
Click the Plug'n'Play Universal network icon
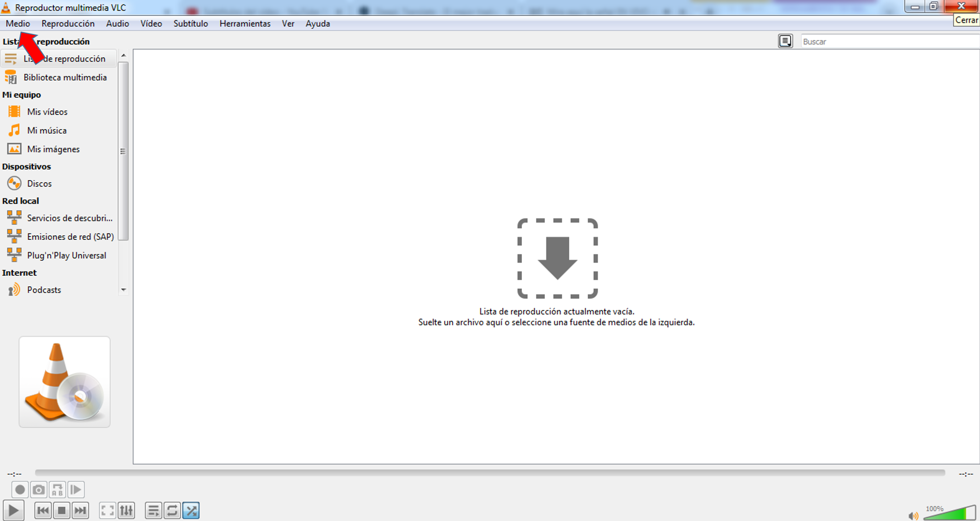[x=14, y=255]
